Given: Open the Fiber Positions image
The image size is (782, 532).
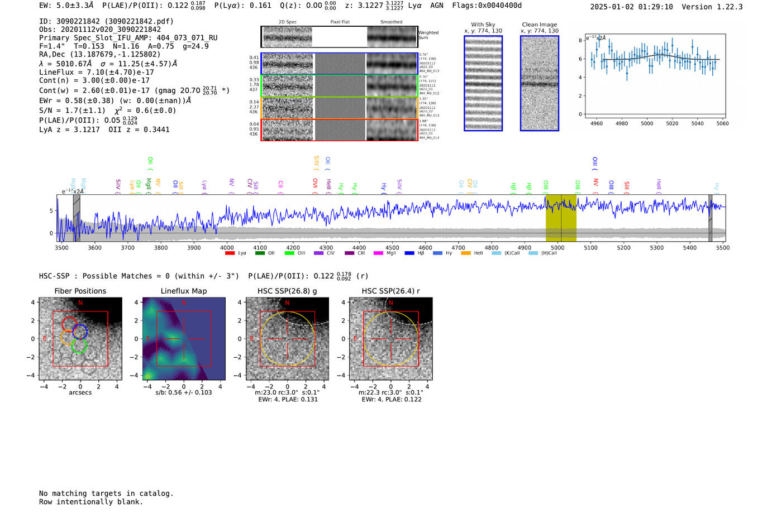Looking at the screenshot, I should [80, 339].
